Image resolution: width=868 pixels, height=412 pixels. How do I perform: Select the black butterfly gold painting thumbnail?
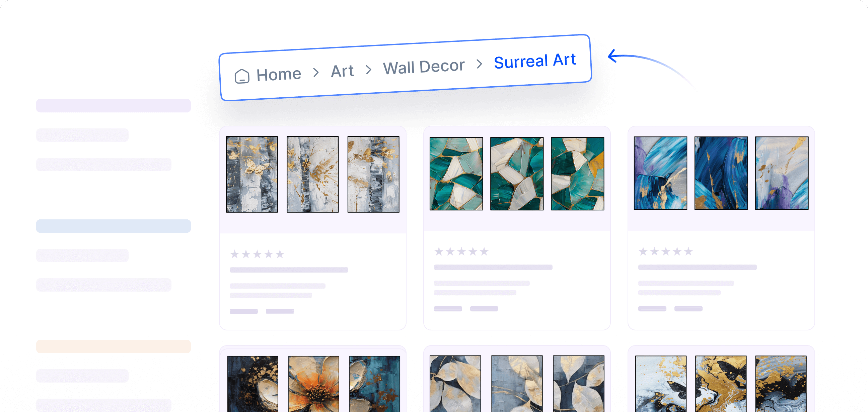tap(721, 384)
